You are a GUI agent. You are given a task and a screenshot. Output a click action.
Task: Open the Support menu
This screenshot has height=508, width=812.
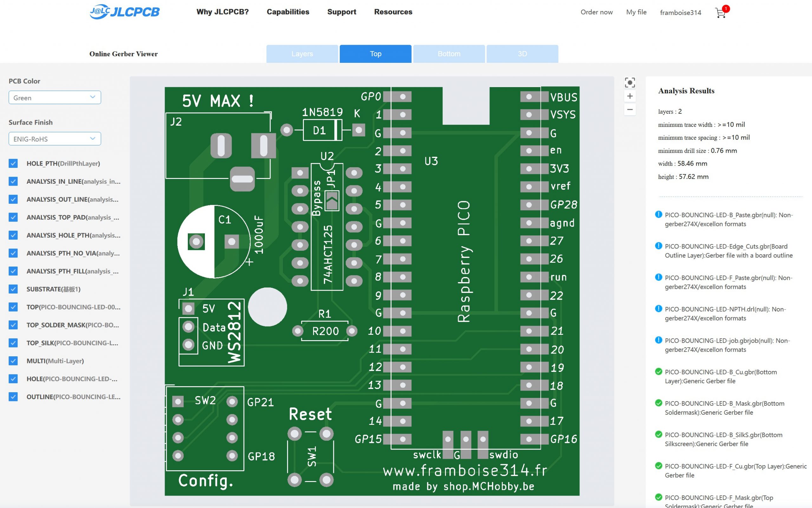[x=342, y=12]
